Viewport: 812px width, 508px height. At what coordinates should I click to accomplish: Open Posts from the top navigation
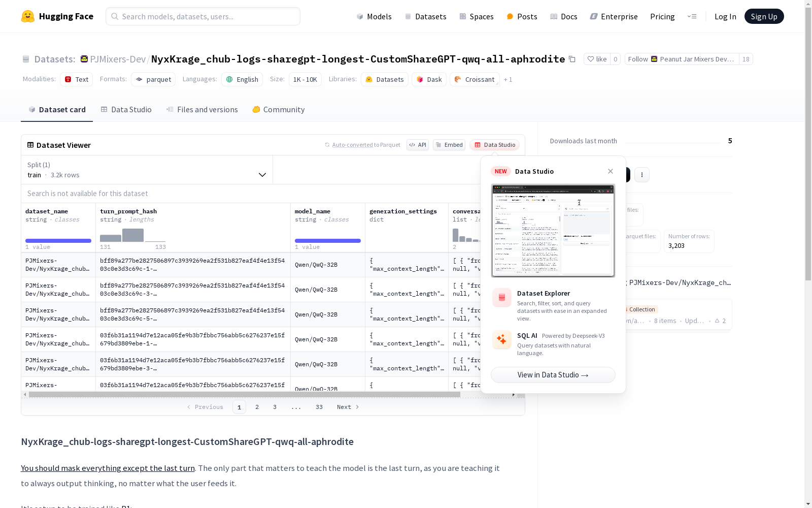[522, 16]
